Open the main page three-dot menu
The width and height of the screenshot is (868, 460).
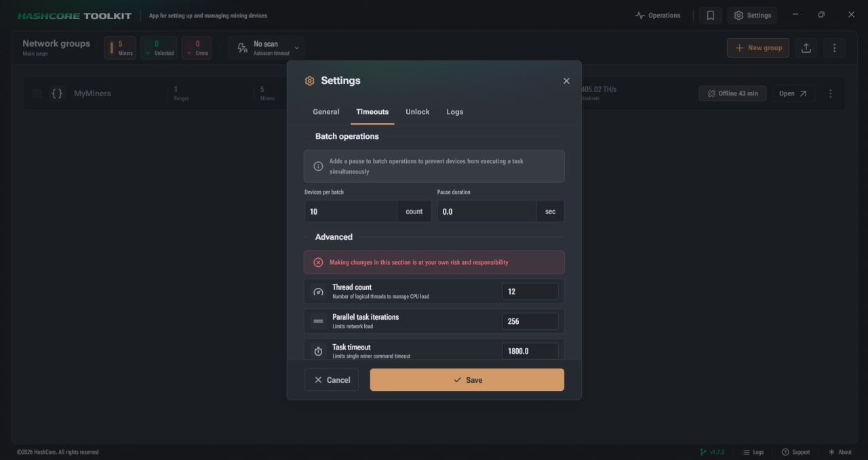tap(834, 48)
